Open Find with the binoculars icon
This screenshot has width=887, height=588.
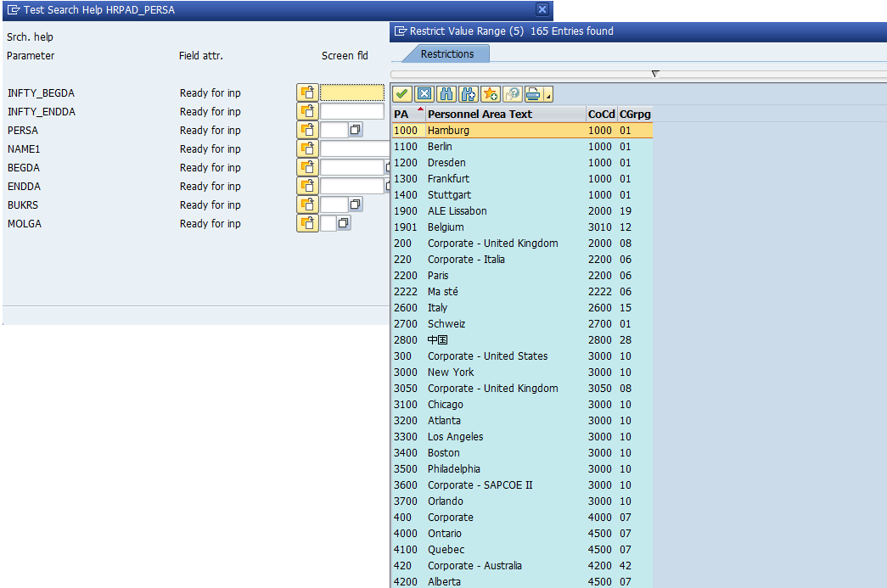[x=446, y=94]
